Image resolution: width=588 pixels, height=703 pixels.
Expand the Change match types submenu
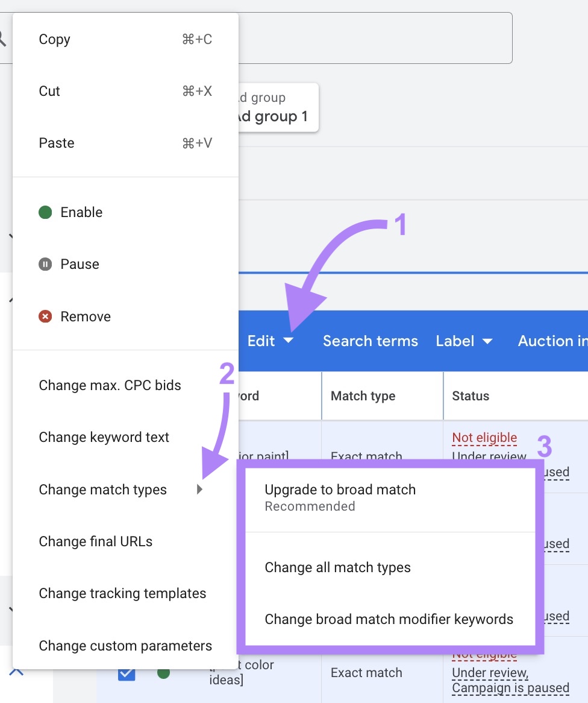click(x=102, y=490)
